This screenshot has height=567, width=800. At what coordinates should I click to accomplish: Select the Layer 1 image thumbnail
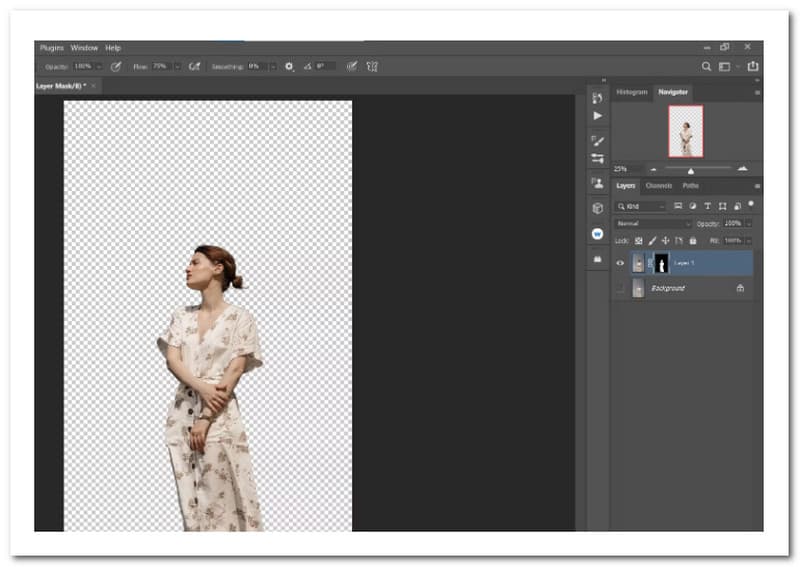(638, 263)
